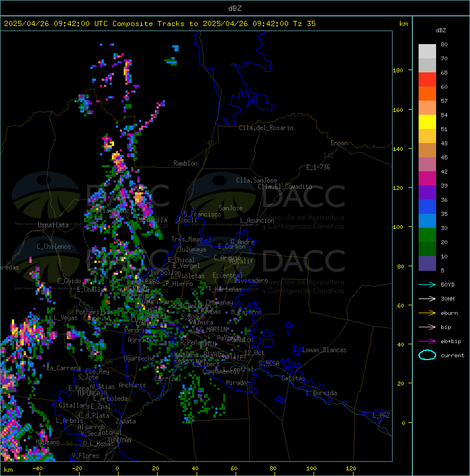
Task: Click the 'C_Chilenos' map label
Action: (x=54, y=246)
